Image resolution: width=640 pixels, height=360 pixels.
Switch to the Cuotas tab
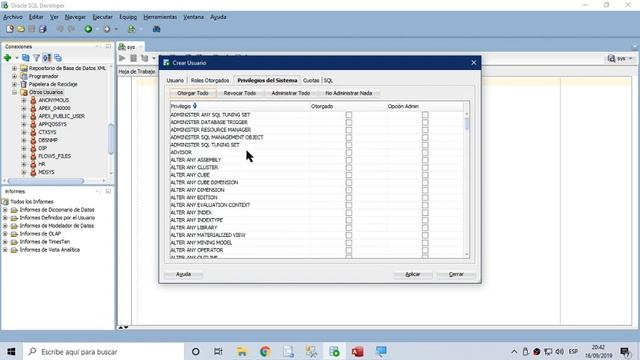click(311, 80)
